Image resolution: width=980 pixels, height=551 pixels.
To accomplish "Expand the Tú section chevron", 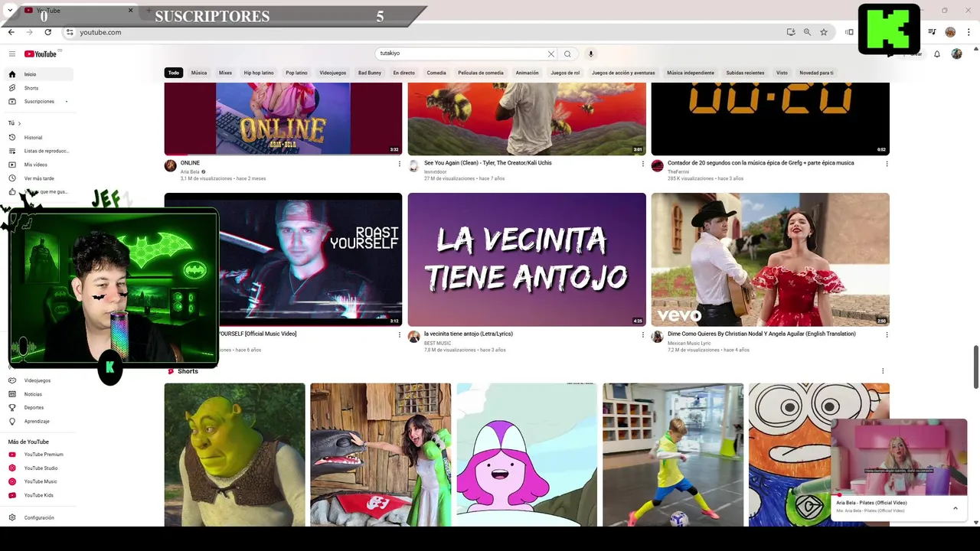I will (19, 123).
